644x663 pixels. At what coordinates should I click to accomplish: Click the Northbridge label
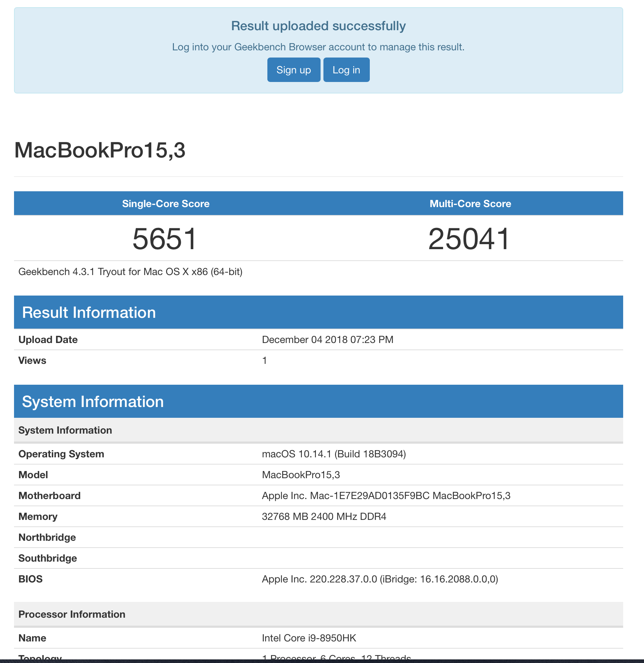point(47,538)
